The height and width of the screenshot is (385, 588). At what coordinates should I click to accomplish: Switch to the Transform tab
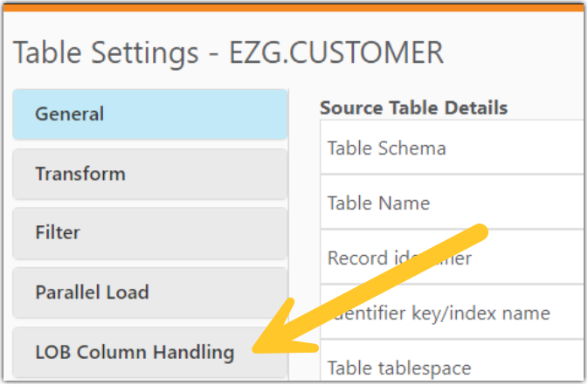coord(149,174)
